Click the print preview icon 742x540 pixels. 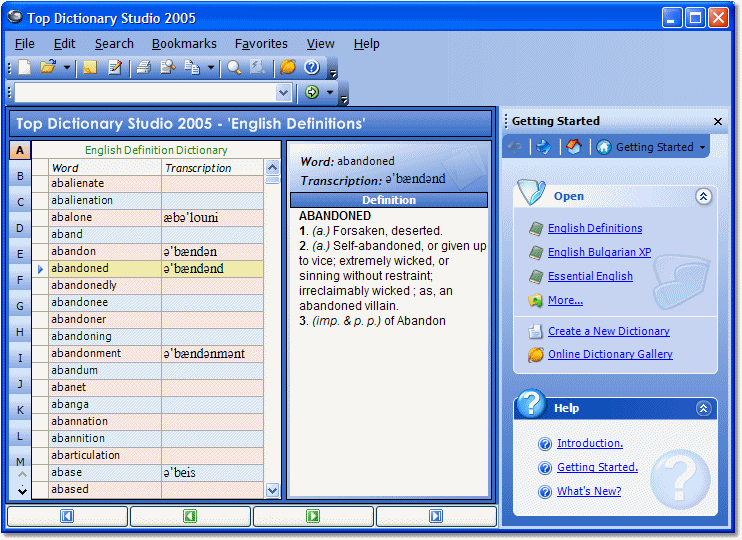coord(168,67)
